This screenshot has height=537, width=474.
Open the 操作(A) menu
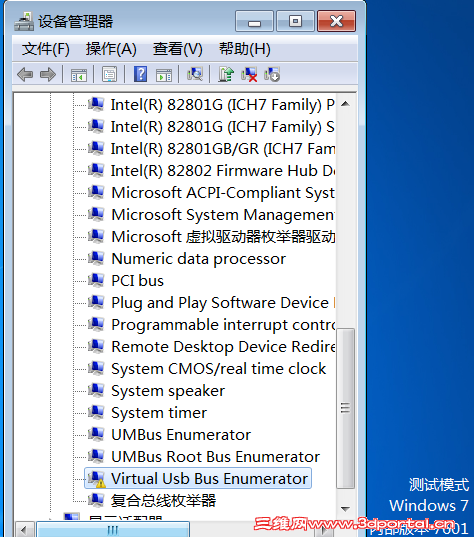[x=111, y=49]
